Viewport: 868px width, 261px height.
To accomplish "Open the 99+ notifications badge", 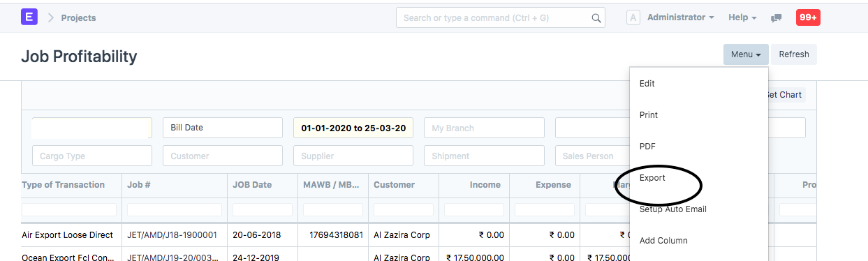I will pos(808,17).
